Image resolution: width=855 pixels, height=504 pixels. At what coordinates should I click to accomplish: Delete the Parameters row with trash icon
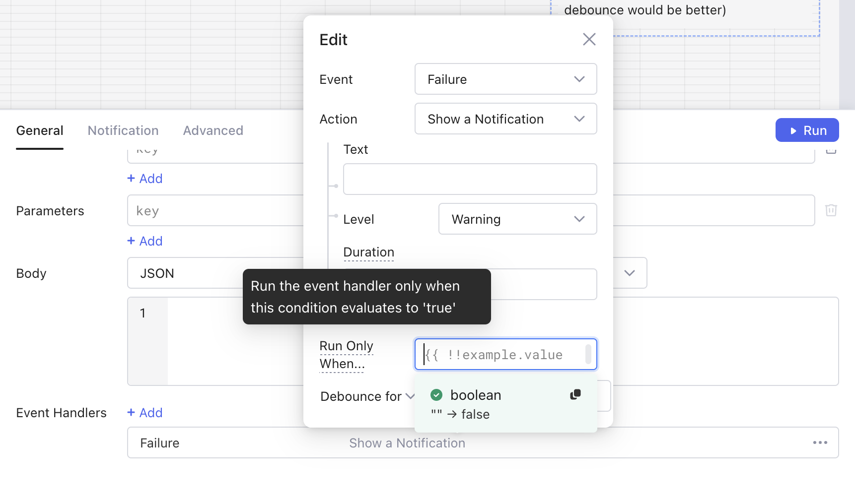point(831,210)
